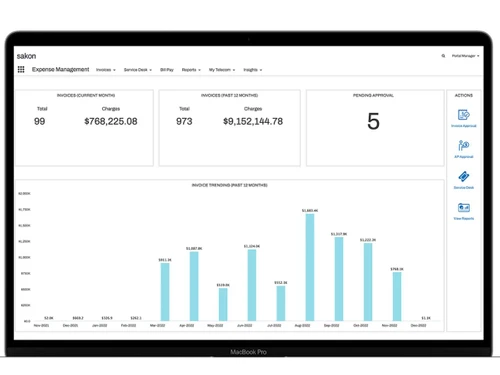Open the Portal Manager user dropdown
Image resolution: width=500 pixels, height=375 pixels.
(x=465, y=56)
